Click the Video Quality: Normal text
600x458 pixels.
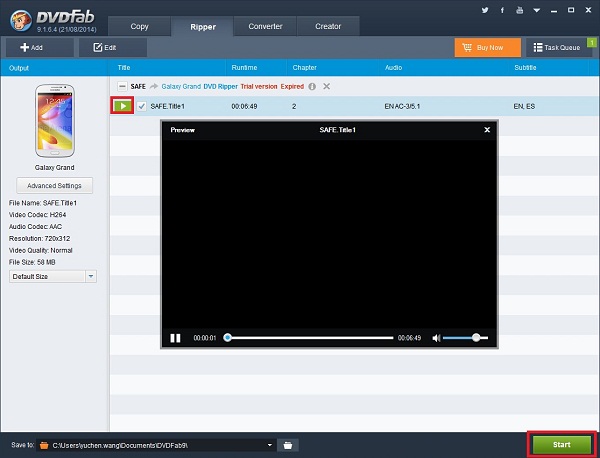click(41, 250)
